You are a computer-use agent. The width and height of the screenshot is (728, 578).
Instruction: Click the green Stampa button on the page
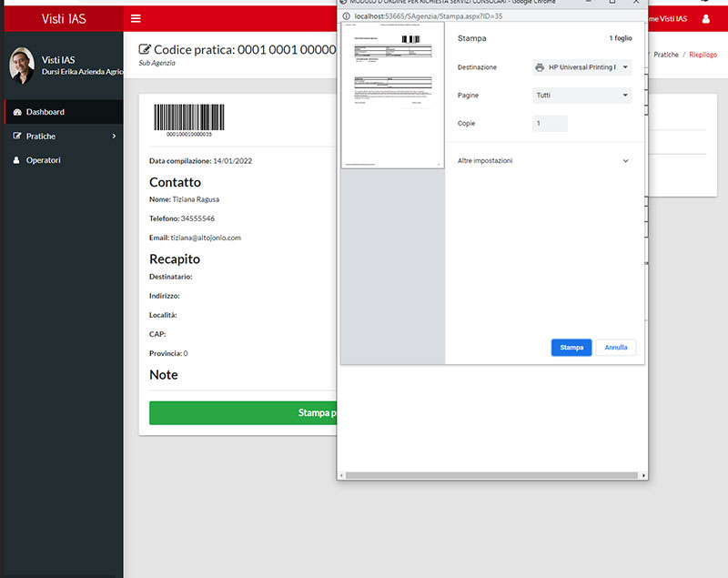243,412
